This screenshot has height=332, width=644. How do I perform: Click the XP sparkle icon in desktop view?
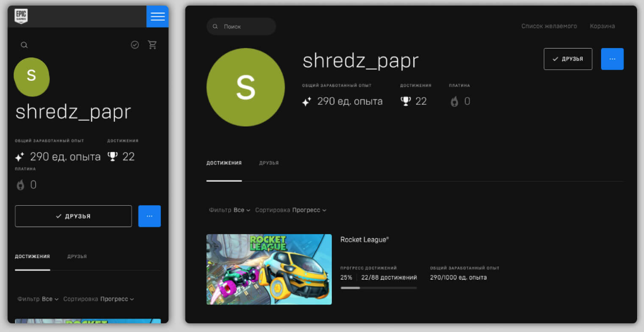(x=307, y=102)
